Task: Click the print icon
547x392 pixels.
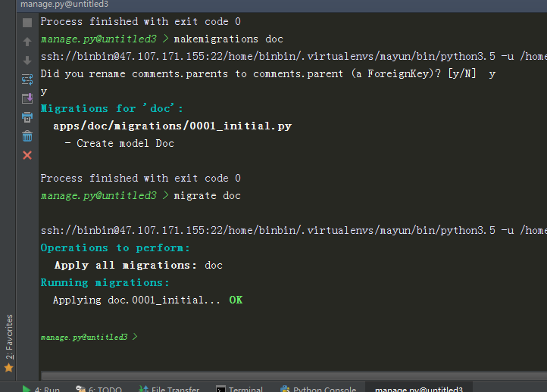Action: click(27, 117)
